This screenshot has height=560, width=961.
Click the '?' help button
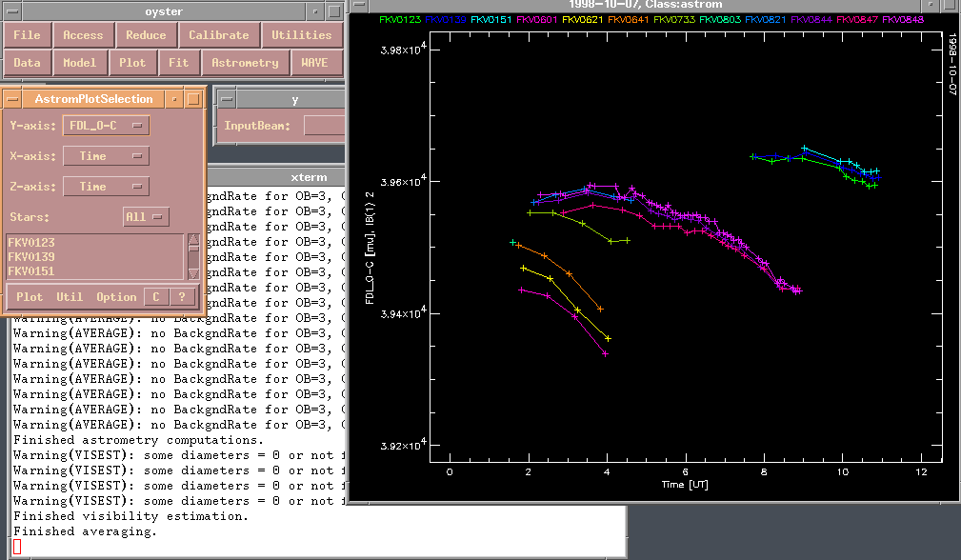pyautogui.click(x=182, y=297)
